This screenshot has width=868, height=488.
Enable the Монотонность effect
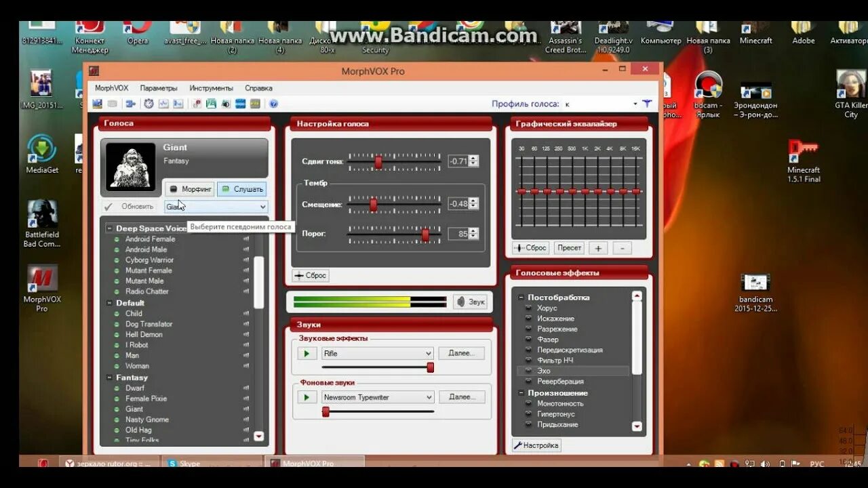560,403
